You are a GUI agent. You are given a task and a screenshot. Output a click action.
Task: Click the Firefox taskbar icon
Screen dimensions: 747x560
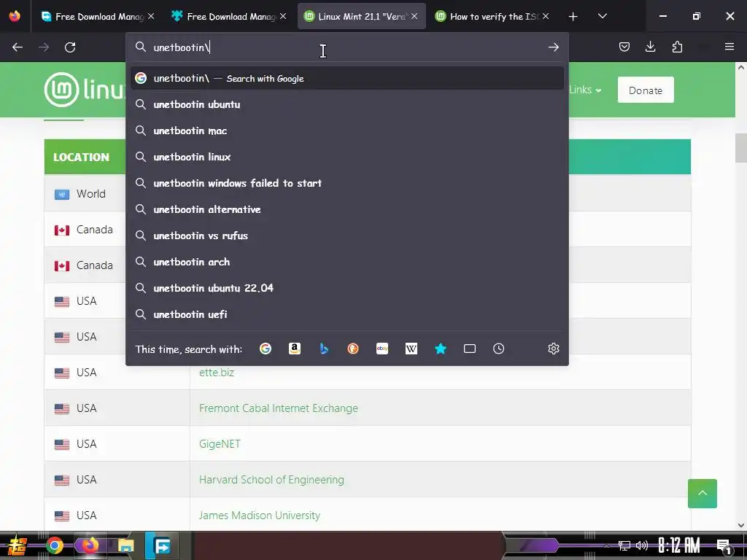(x=90, y=545)
